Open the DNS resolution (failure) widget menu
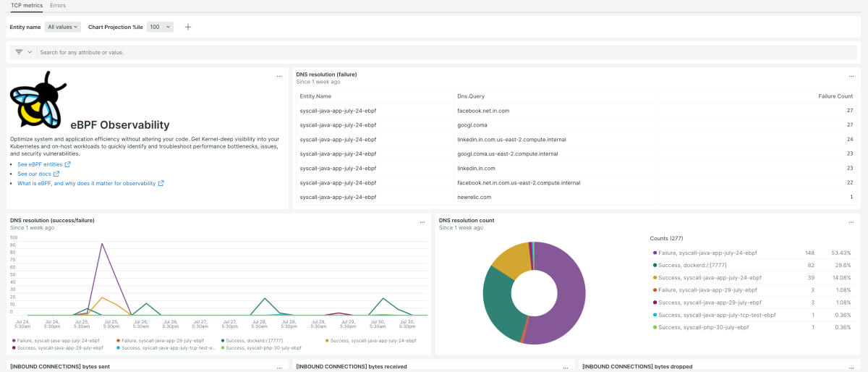Viewport: 868px width, 372px height. (851, 76)
